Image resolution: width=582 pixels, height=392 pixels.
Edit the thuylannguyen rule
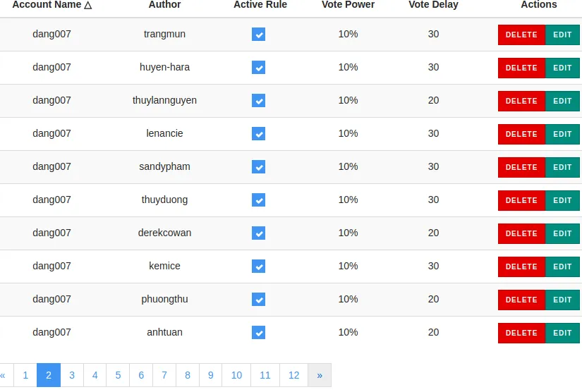562,101
